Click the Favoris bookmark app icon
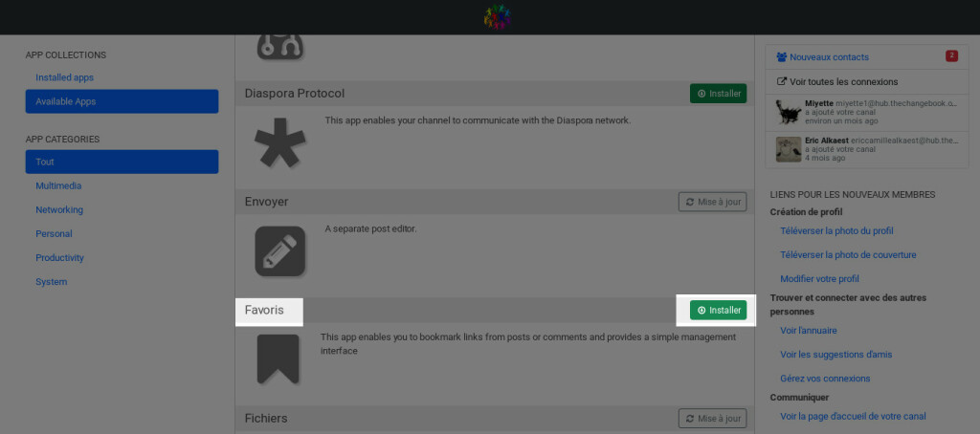980x434 pixels. coord(278,359)
